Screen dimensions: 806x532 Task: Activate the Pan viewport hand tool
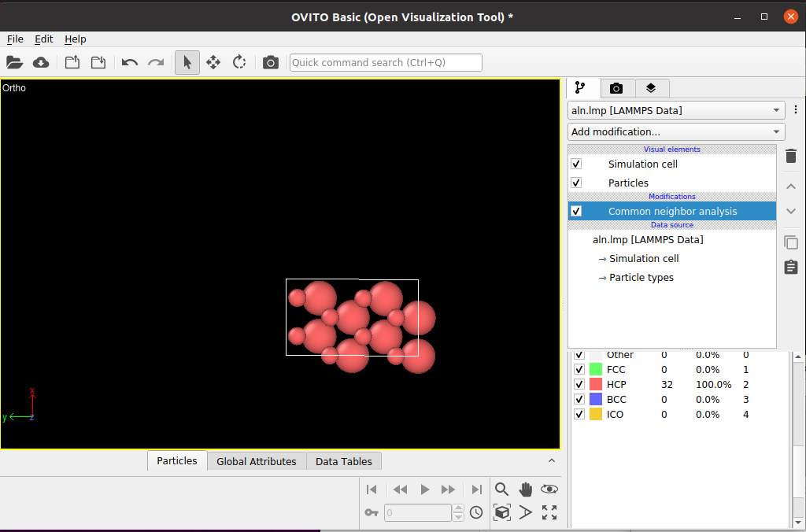pyautogui.click(x=526, y=489)
